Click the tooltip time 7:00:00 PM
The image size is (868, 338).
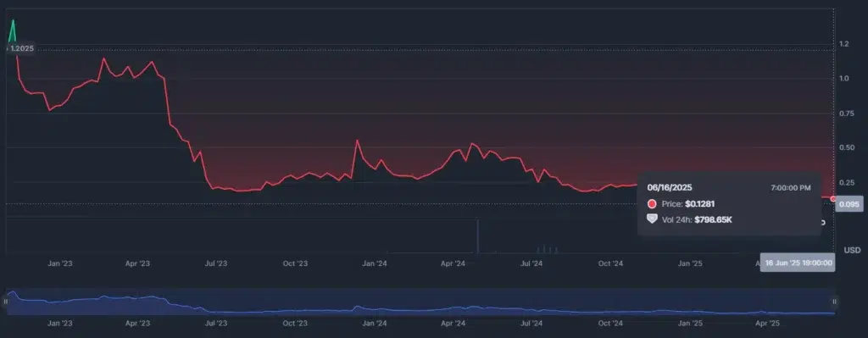[x=791, y=188]
